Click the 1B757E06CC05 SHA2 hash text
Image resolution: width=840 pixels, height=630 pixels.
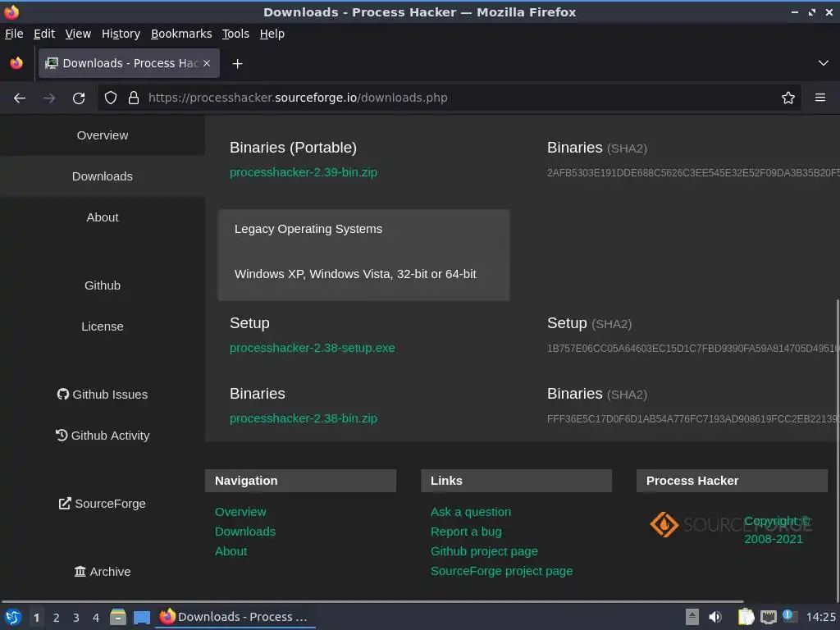[x=693, y=349]
